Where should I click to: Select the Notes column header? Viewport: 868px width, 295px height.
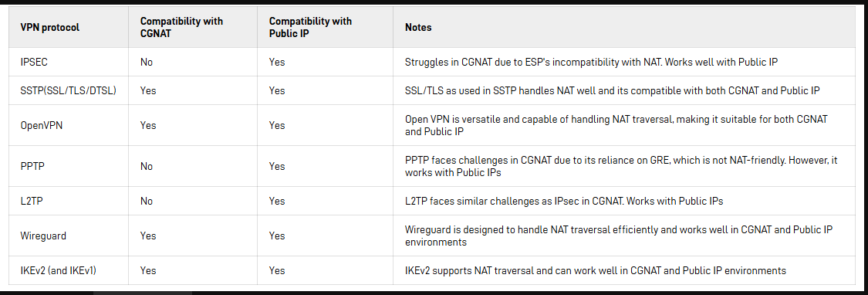pyautogui.click(x=418, y=27)
